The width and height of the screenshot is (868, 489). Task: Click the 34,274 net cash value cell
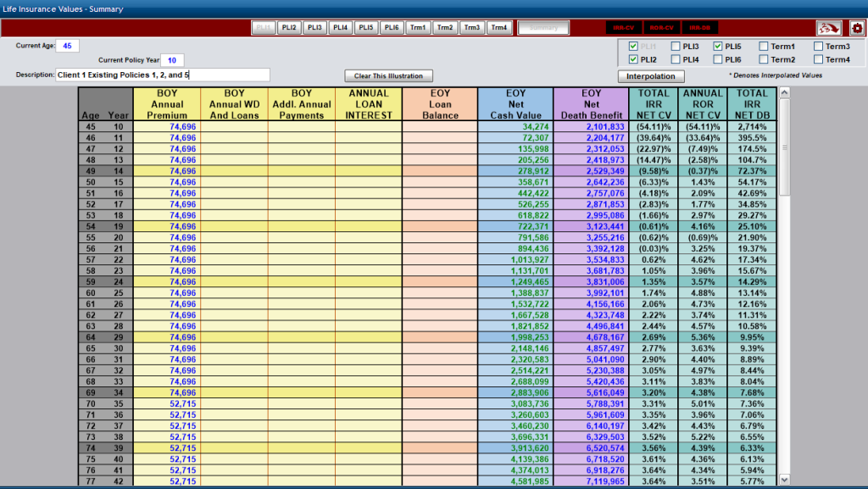click(x=515, y=126)
